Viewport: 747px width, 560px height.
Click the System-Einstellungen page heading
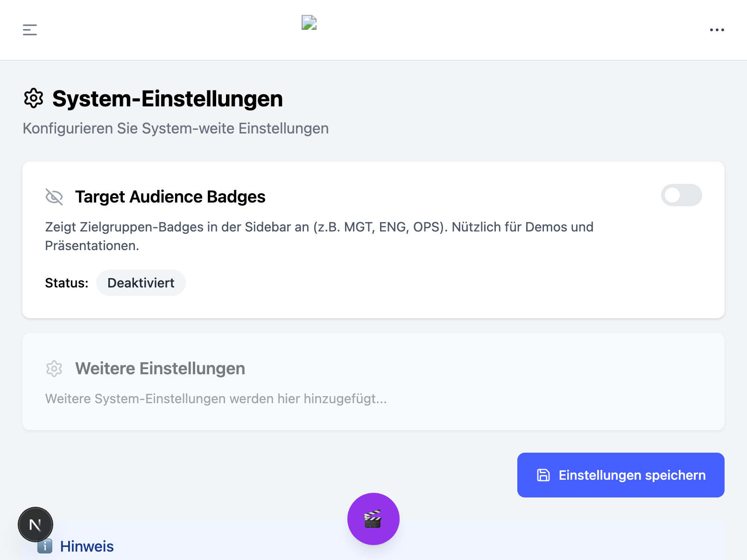pos(167,99)
